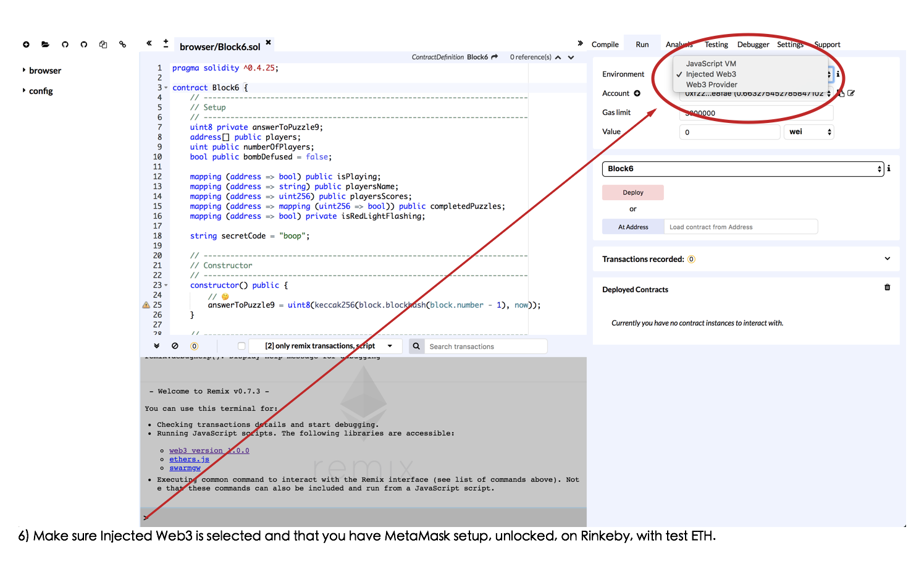The width and height of the screenshot is (924, 561).
Task: Click the Gas limit input field
Action: [x=757, y=113]
